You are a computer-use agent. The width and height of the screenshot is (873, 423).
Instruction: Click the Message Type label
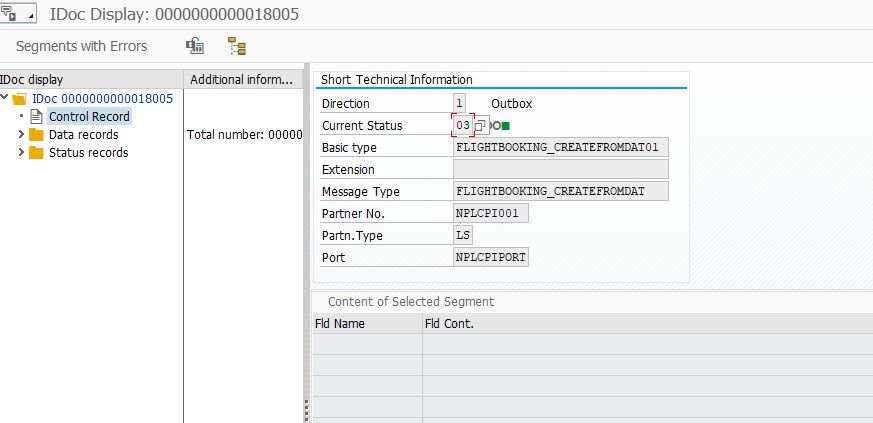361,191
